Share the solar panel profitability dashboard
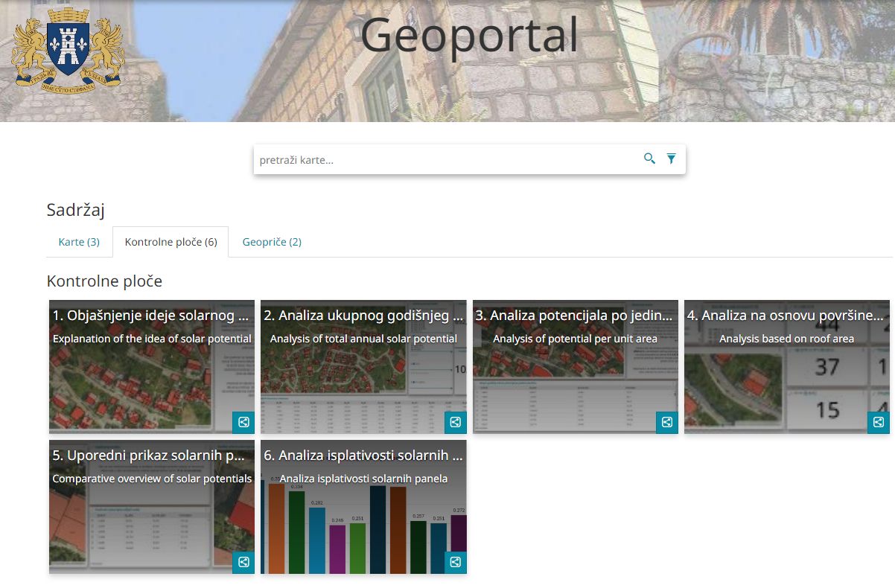 click(x=455, y=562)
